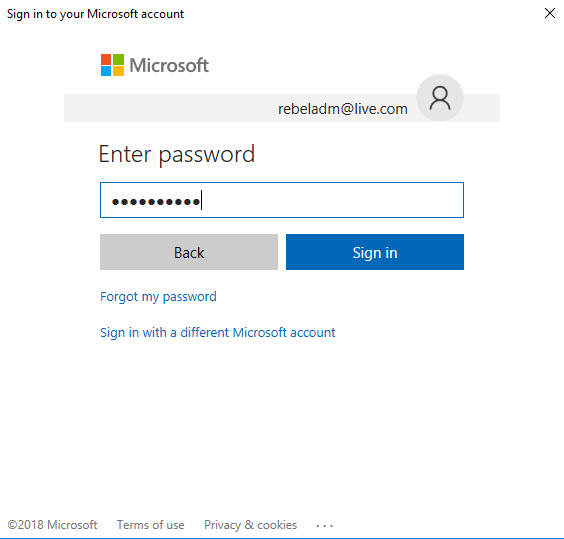Click the Sign in button
564x539 pixels.
coord(375,252)
